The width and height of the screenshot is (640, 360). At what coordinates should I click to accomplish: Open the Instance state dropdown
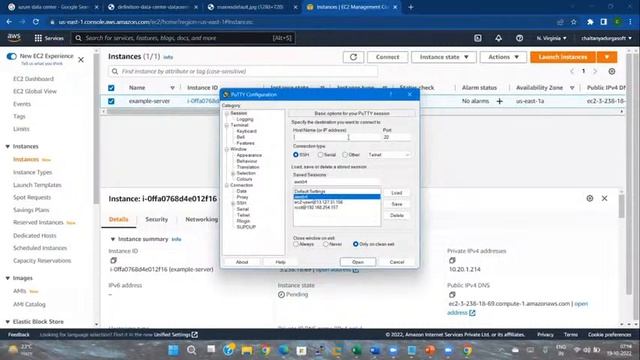(444, 57)
